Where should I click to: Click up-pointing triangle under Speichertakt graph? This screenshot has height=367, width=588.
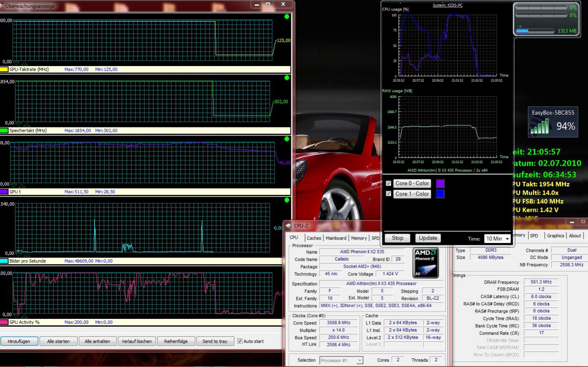(27, 125)
